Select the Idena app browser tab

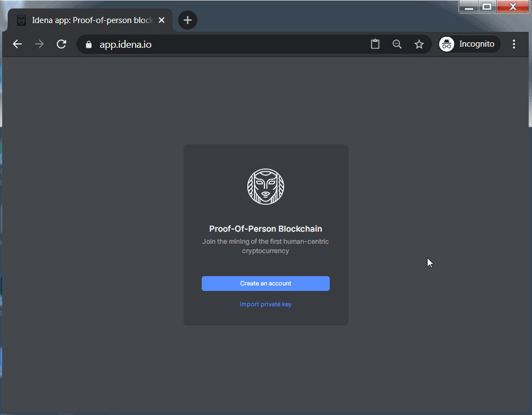[x=90, y=20]
